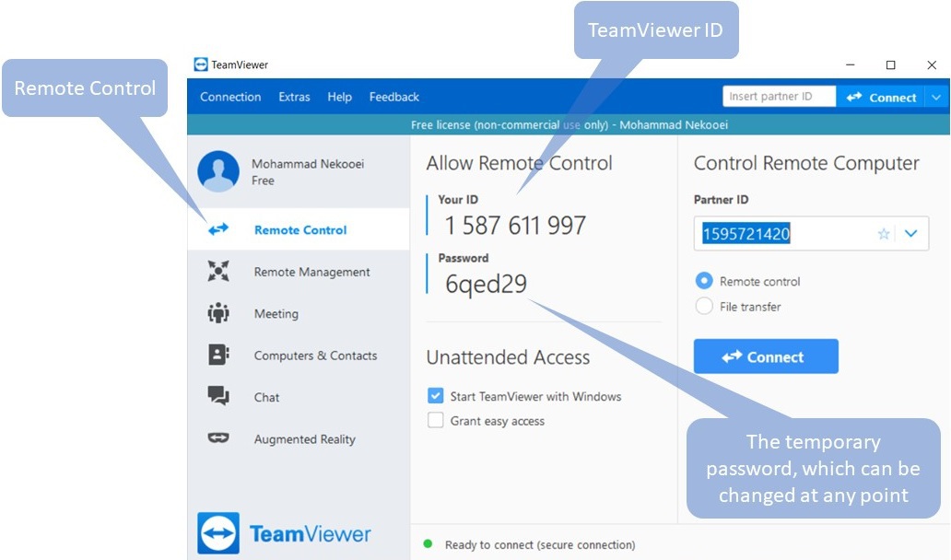951x560 pixels.
Task: Close the TeamViewer window
Action: 932,64
